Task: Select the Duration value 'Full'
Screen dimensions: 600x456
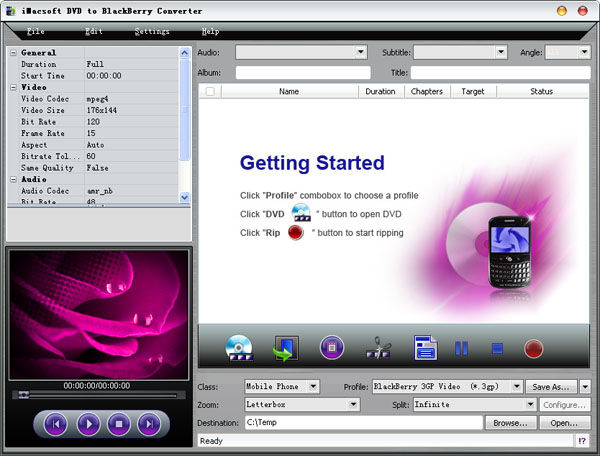Action: click(95, 64)
